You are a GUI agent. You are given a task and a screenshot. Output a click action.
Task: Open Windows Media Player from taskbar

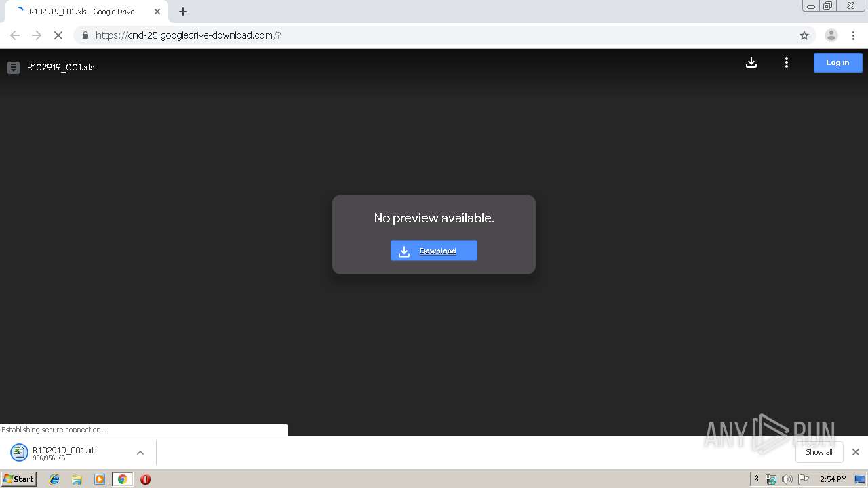pyautogui.click(x=100, y=479)
